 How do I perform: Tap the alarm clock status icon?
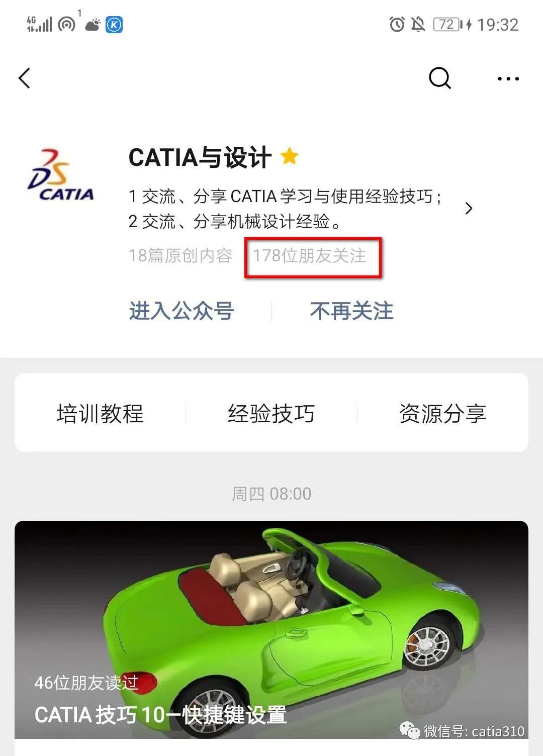tap(397, 24)
